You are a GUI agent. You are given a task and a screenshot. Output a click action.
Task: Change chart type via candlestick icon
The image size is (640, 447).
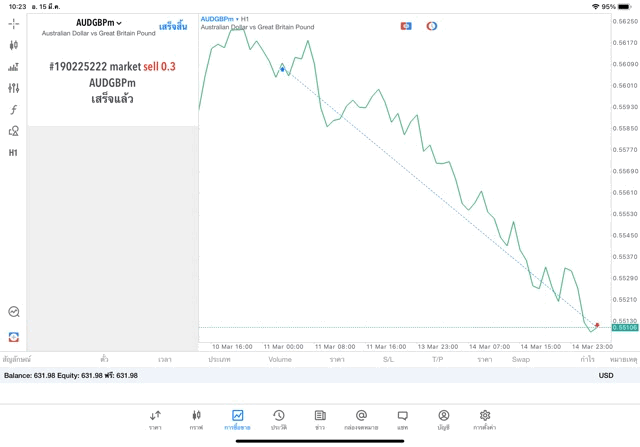tap(13, 45)
